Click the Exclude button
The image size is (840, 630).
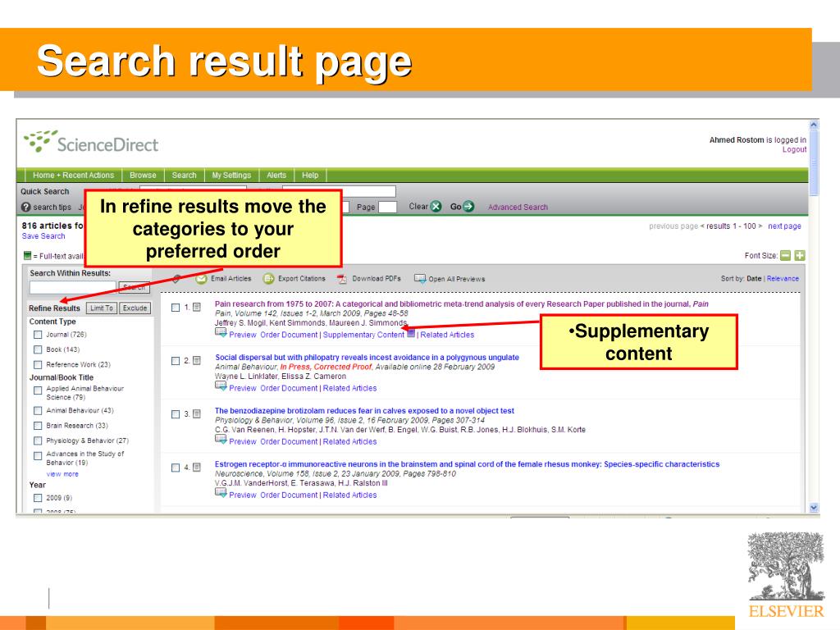click(x=135, y=308)
